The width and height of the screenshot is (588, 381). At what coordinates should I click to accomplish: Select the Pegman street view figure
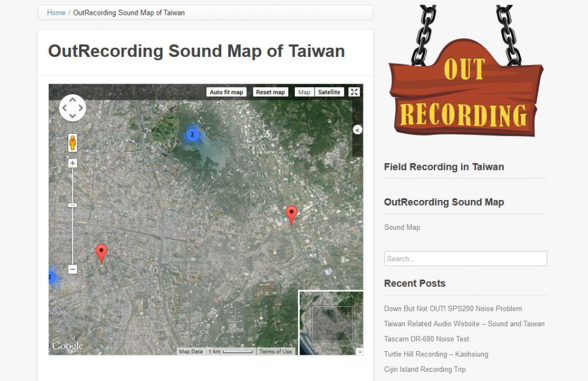click(x=72, y=143)
